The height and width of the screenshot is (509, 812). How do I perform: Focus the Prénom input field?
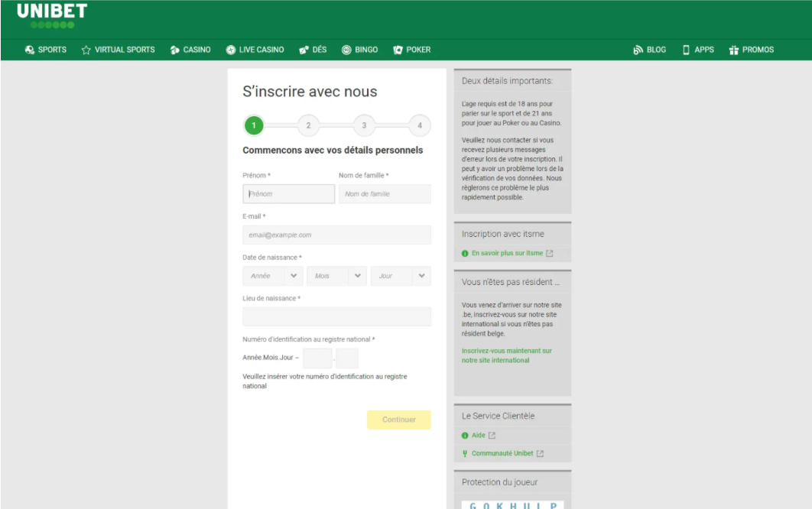click(288, 193)
